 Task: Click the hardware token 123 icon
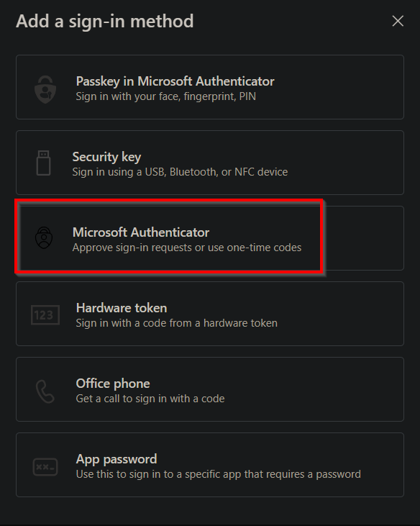(x=45, y=315)
